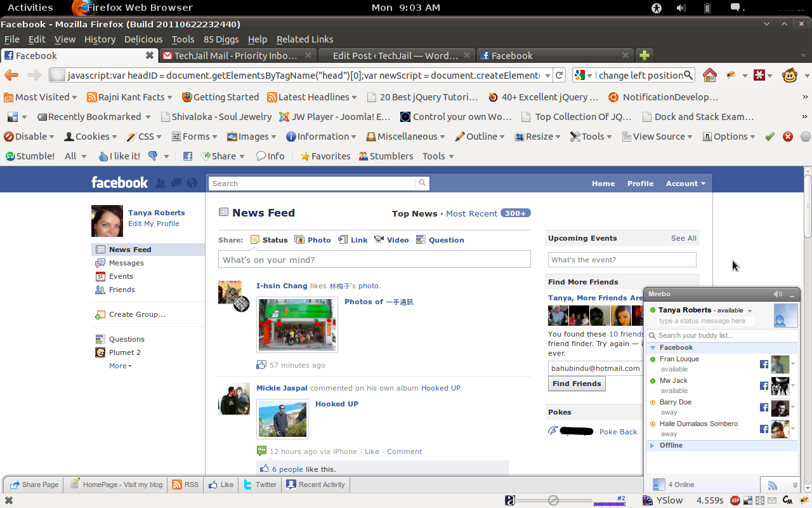Click the Facebook search magnifier button

point(422,184)
